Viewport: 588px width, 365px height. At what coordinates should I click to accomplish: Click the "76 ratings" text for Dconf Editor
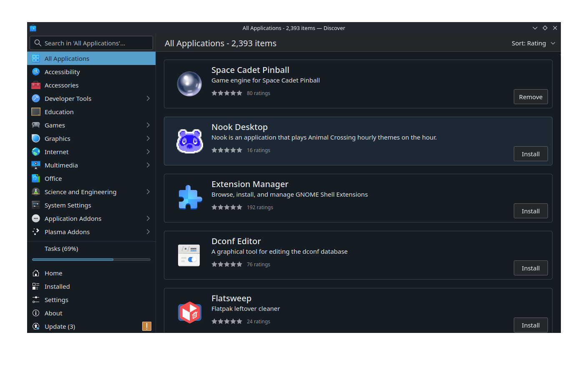259,264
